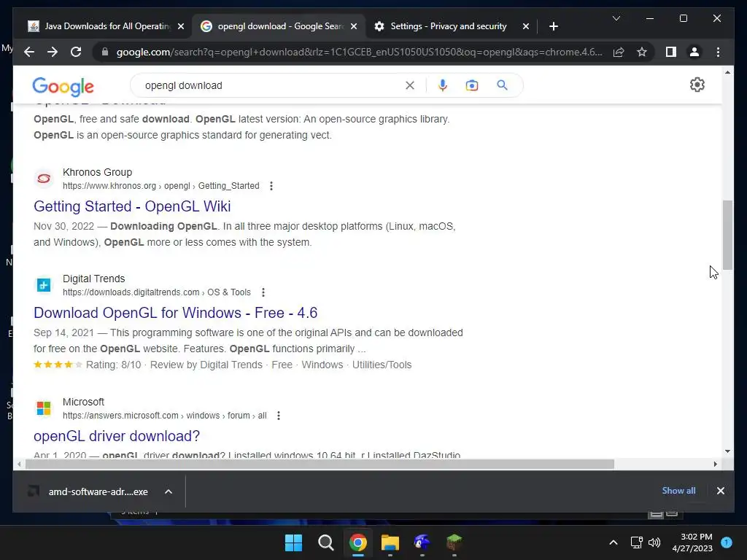Click the Digital Trends favicon

pos(44,285)
